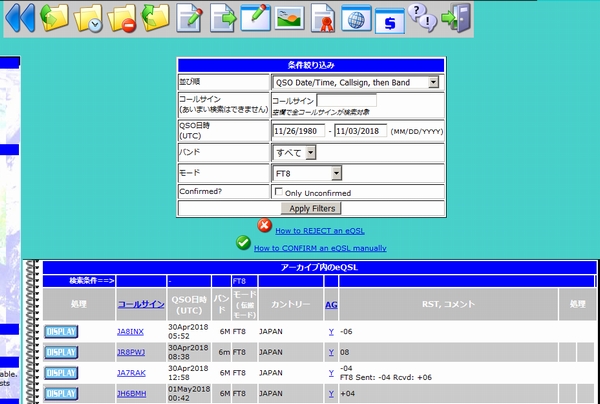Click the exit door logout icon
The image size is (600, 404).
click(x=456, y=17)
